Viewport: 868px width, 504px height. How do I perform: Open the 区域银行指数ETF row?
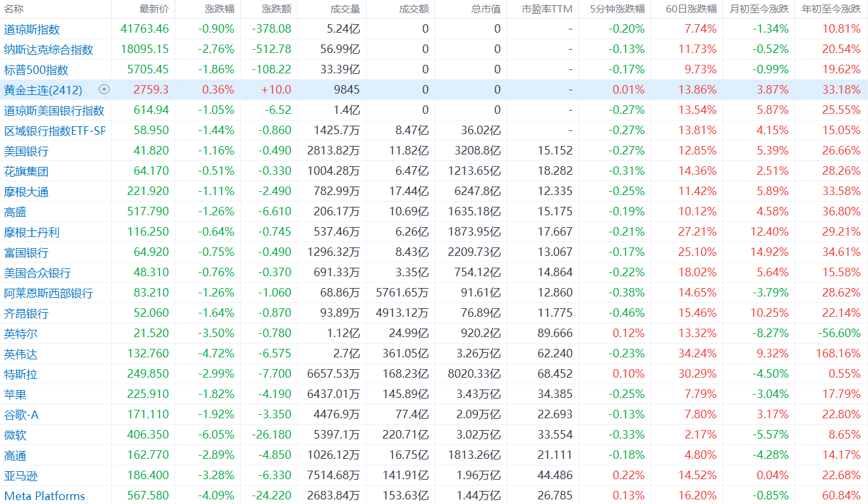54,131
